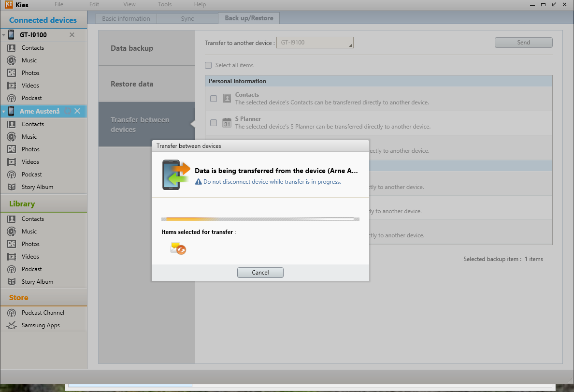Screen dimensions: 574x392
Task: Collapse the GT-I9100 device tree
Action: pos(4,35)
